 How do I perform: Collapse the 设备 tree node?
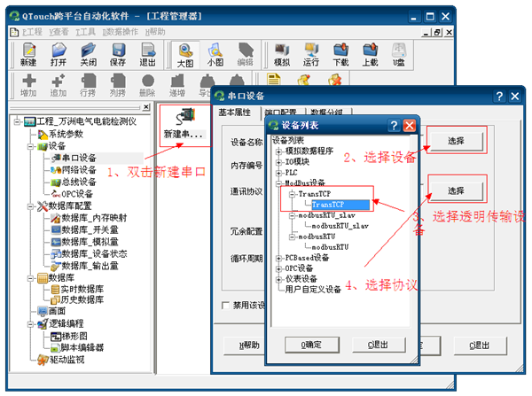(31, 146)
